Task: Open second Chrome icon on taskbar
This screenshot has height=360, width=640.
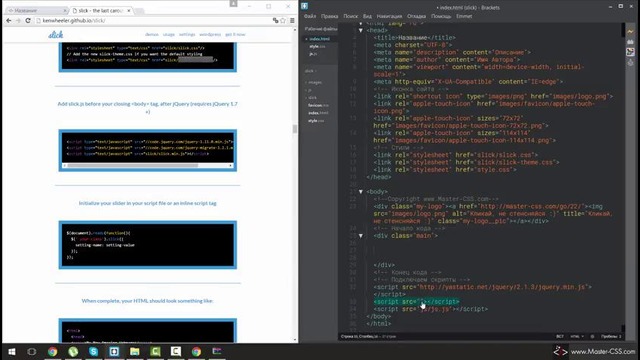Action: coord(196,351)
